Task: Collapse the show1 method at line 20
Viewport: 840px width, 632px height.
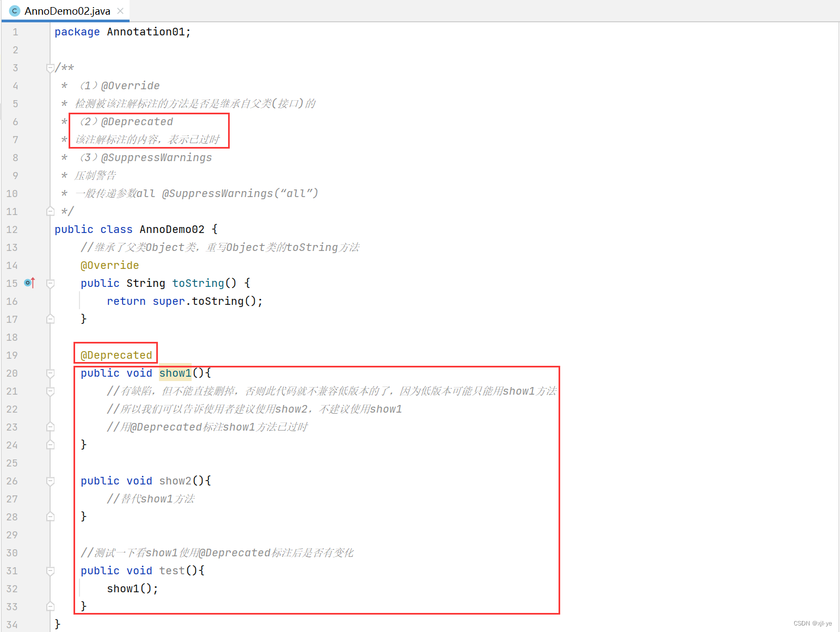Action: point(50,373)
